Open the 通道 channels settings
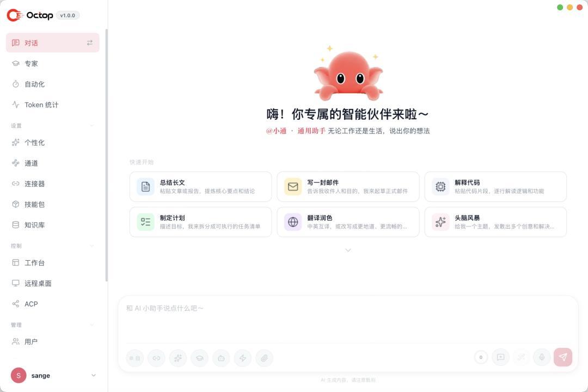Screen dimensions: 588x392 52,163
